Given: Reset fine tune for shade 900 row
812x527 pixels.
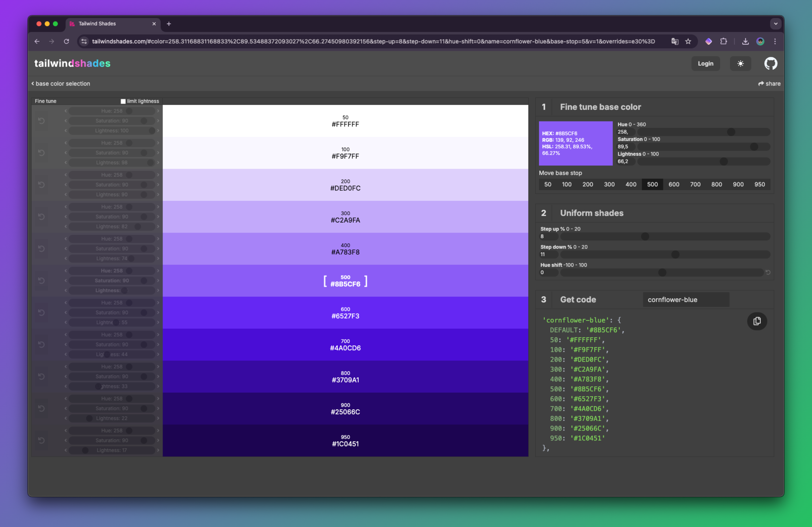Looking at the screenshot, I should 41,408.
